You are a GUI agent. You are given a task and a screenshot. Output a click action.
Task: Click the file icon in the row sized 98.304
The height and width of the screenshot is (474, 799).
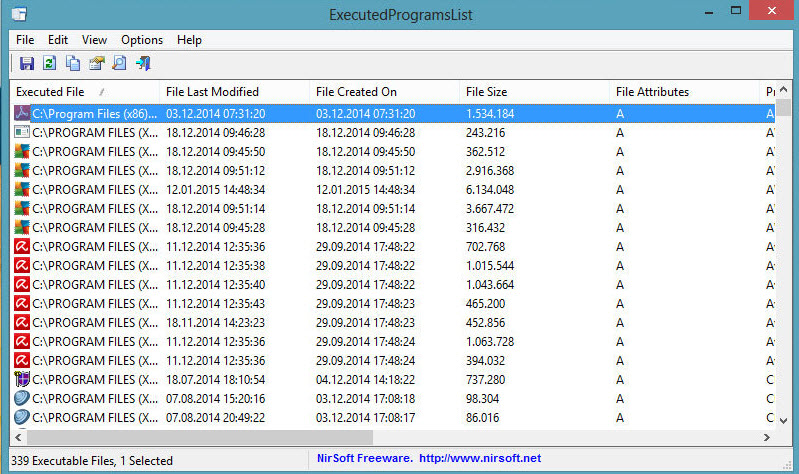click(x=22, y=399)
